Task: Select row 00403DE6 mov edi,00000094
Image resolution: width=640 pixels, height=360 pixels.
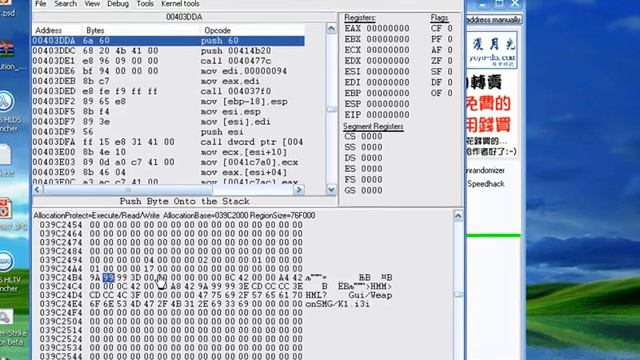Action: [x=168, y=71]
